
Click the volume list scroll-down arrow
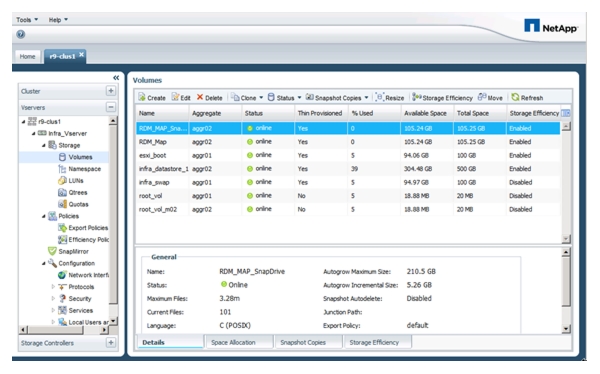point(566,239)
